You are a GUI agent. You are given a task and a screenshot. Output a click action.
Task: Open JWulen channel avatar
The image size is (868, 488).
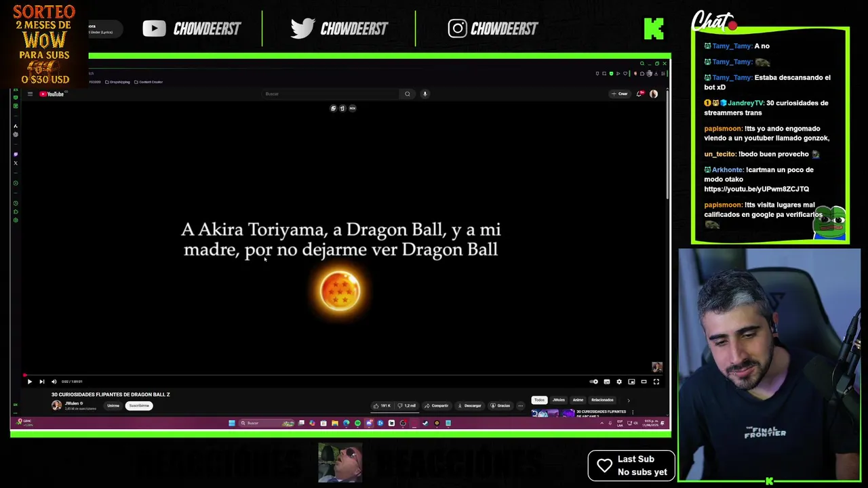click(x=56, y=405)
